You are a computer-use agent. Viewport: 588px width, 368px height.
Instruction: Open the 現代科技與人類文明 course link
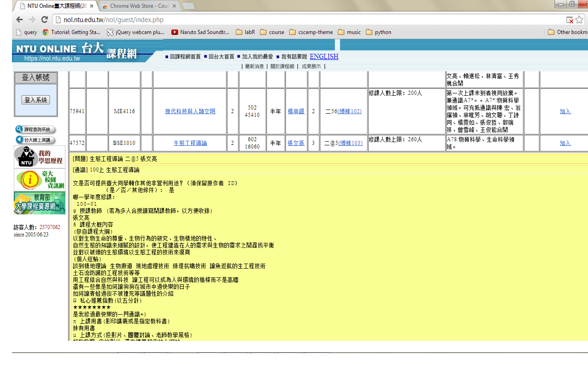click(190, 111)
